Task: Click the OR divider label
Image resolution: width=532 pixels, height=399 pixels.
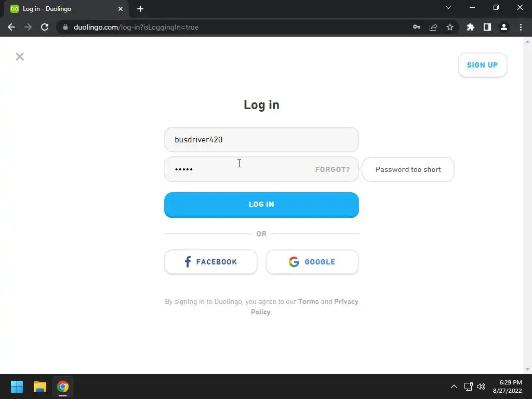Action: tap(261, 234)
